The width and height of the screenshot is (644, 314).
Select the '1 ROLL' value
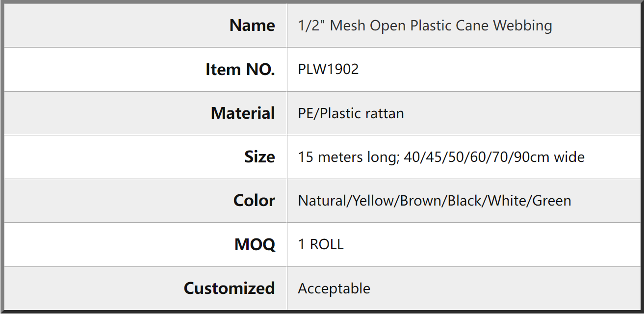(321, 244)
